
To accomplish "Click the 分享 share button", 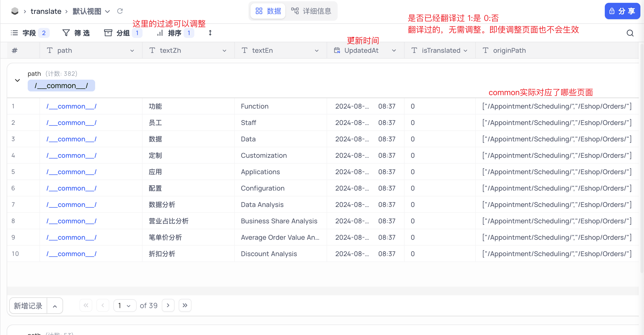I will 622,11.
